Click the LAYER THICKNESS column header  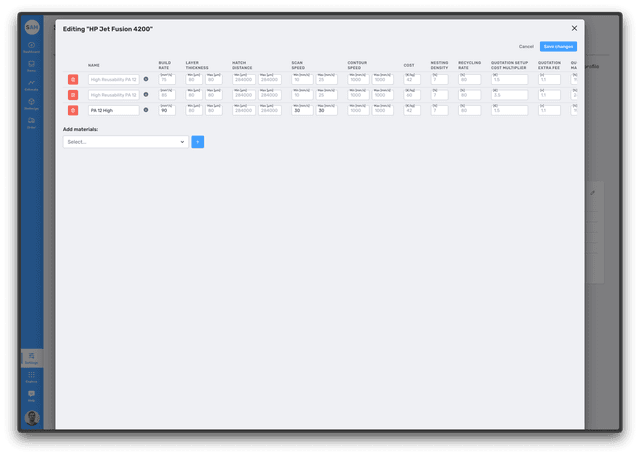(197, 65)
